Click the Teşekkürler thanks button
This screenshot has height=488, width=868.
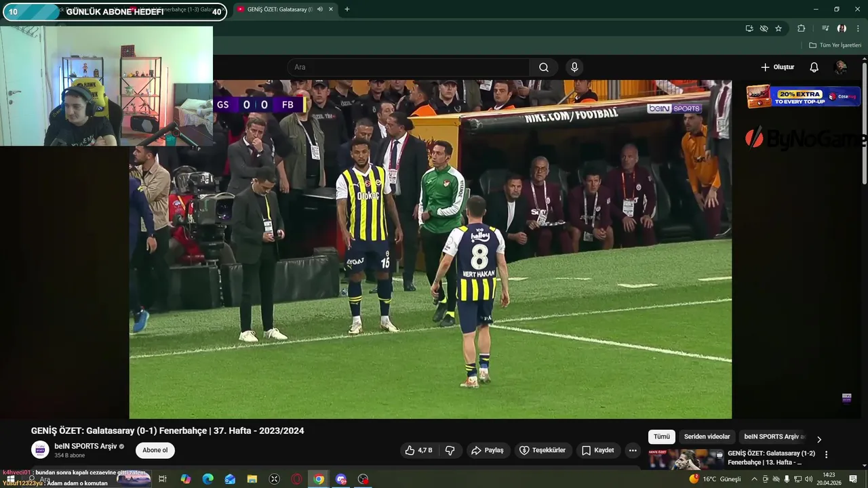(x=542, y=450)
